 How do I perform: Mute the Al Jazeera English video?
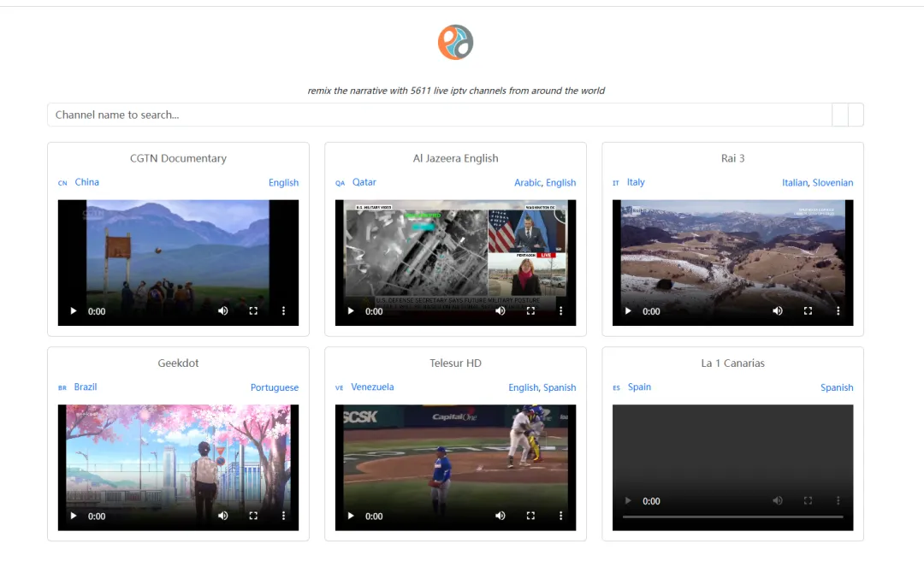500,311
